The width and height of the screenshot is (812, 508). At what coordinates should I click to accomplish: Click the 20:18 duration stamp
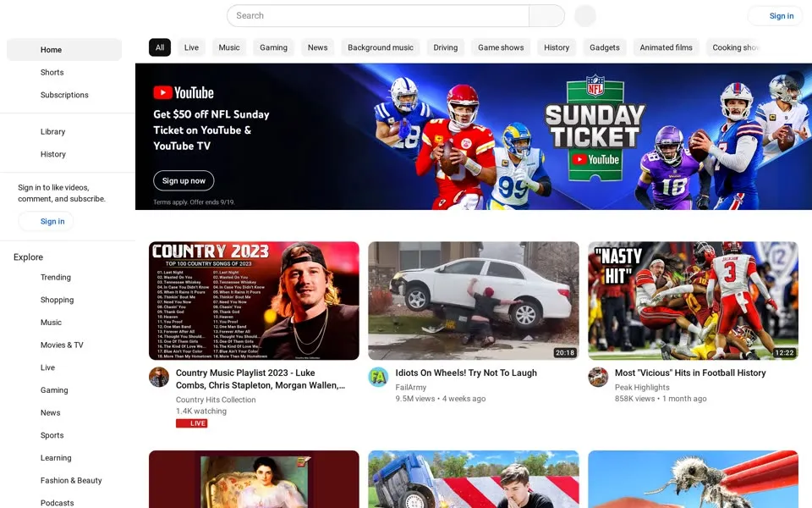click(x=565, y=352)
